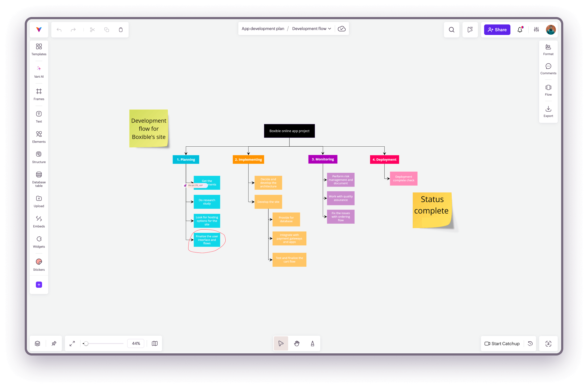Viewport: 588px width, 388px height.
Task: Select the Text tool
Action: (39, 117)
